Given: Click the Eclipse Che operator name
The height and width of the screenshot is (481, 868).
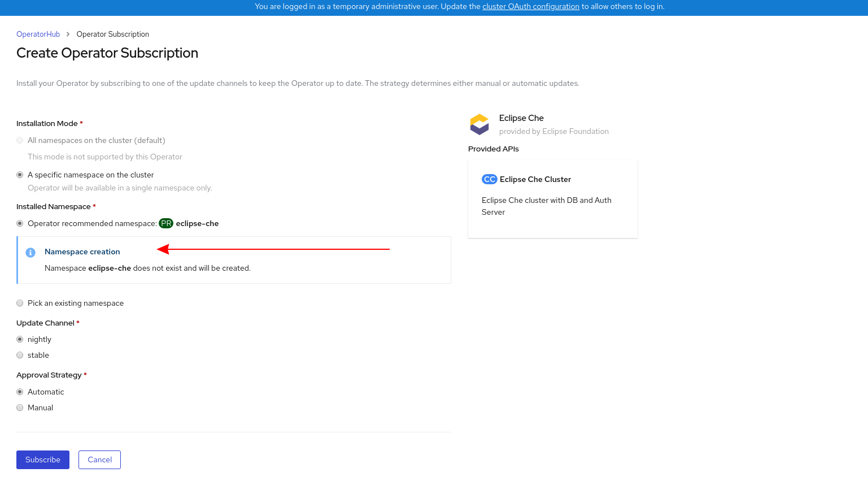Looking at the screenshot, I should point(521,118).
